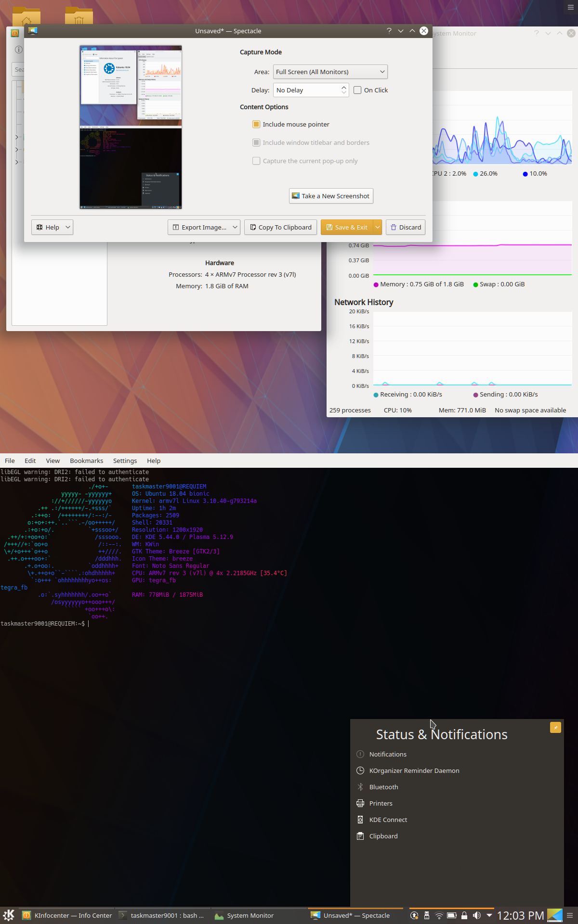Click the Unsaved Spectacle taskbar entry

coord(355,915)
